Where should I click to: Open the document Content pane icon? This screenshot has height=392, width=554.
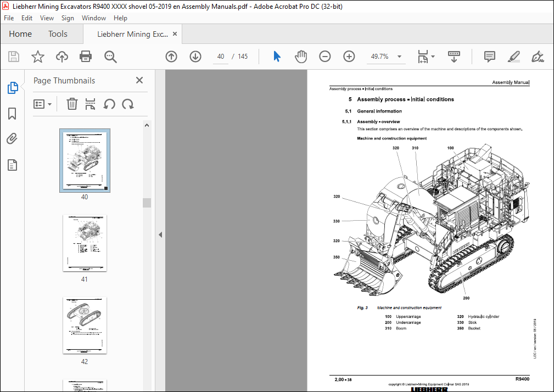point(13,165)
